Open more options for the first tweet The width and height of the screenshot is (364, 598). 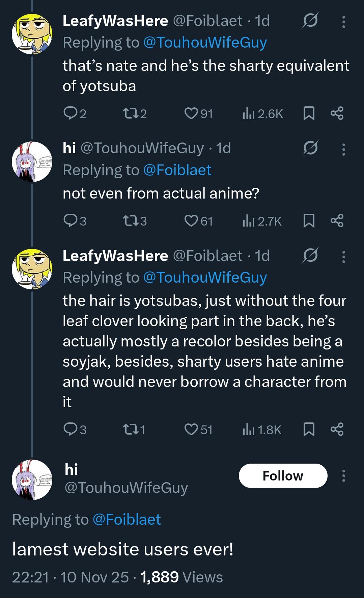(343, 21)
